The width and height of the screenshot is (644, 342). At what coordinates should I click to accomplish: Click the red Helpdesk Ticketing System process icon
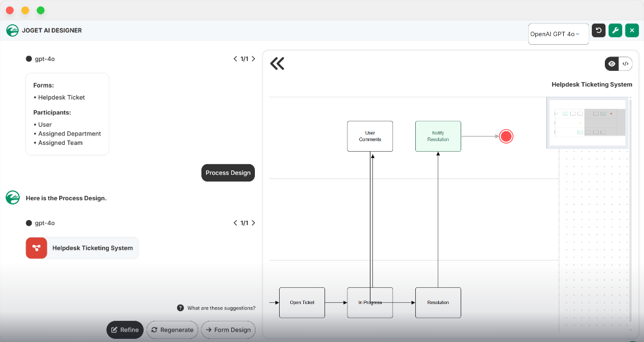tap(36, 247)
